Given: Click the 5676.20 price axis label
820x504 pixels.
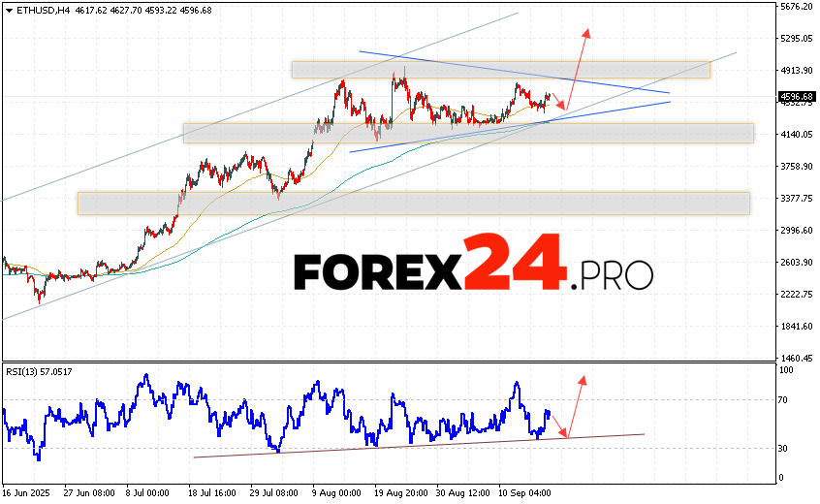Looking at the screenshot, I should click(796, 7).
